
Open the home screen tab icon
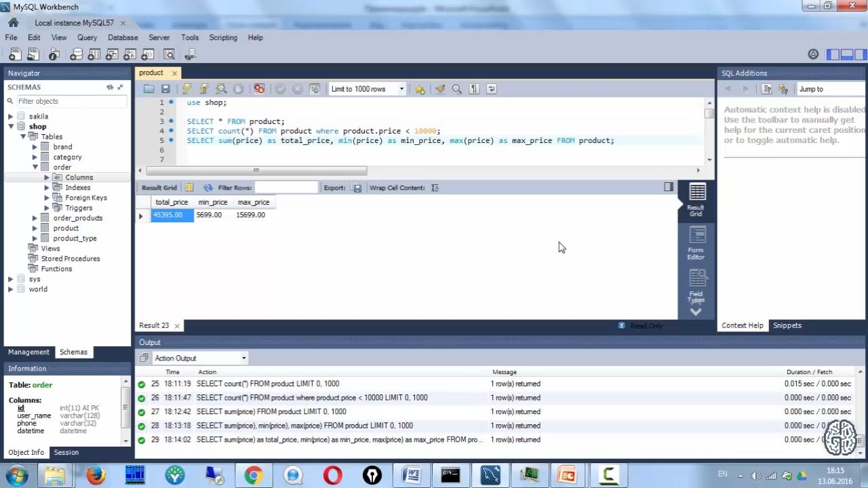click(13, 22)
